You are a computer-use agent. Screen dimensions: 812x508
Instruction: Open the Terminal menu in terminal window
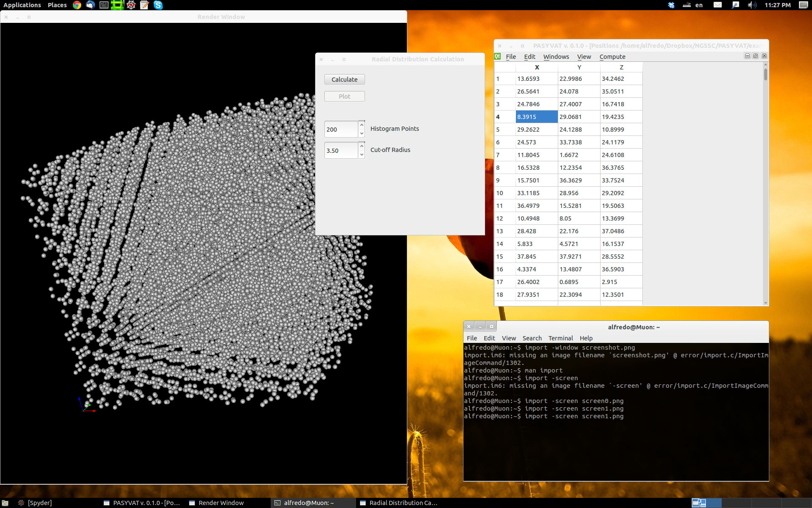[x=560, y=338]
